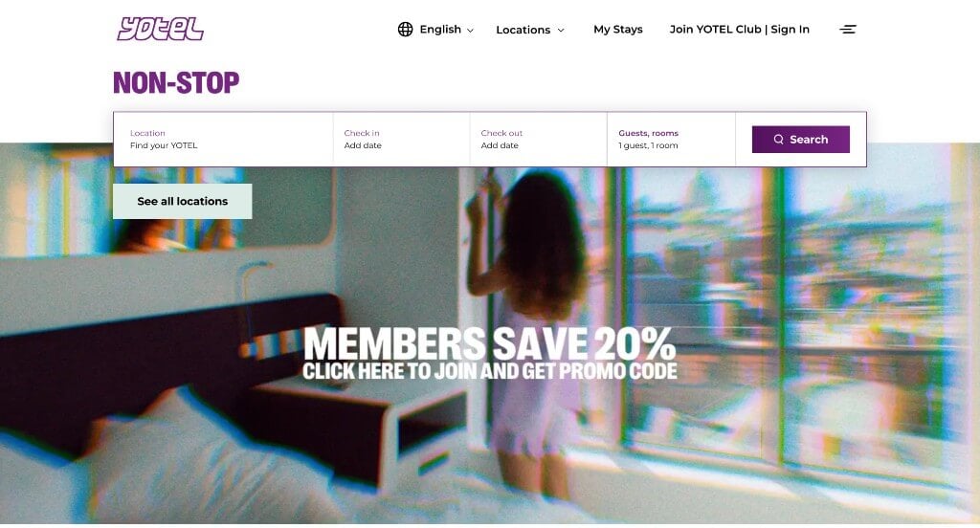
Task: Click the YOTEL logo
Action: (x=160, y=29)
